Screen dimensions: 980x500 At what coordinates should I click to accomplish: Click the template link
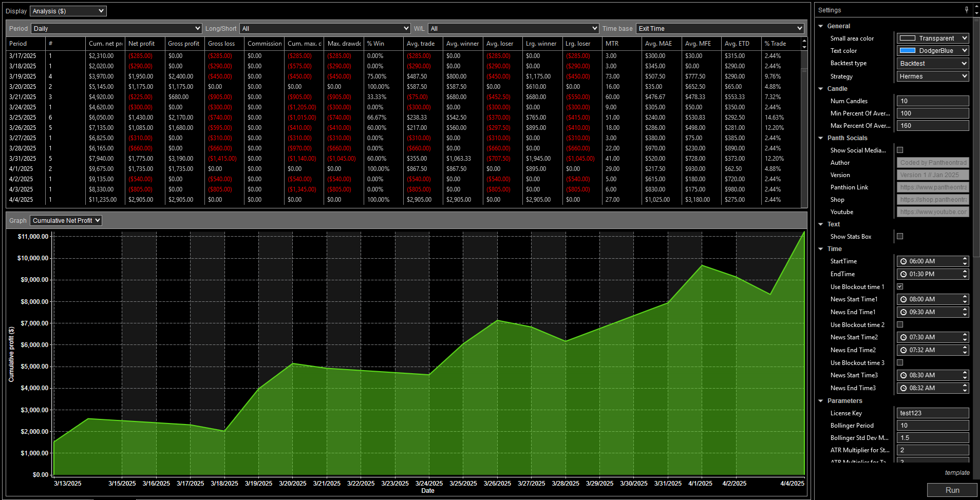click(957, 473)
